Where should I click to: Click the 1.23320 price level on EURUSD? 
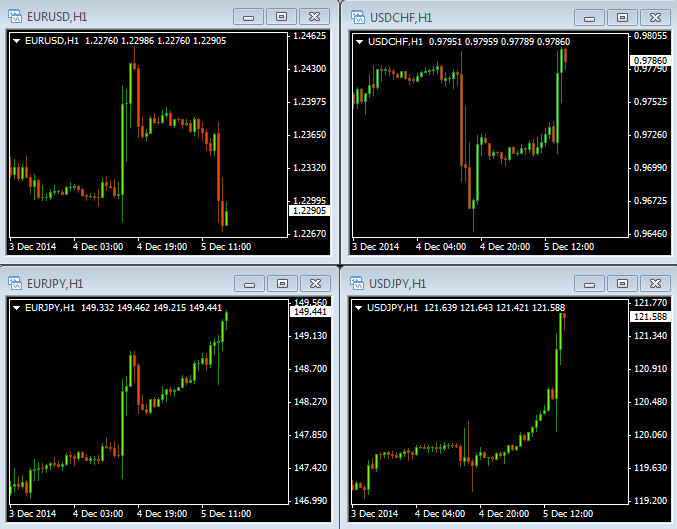coord(310,168)
